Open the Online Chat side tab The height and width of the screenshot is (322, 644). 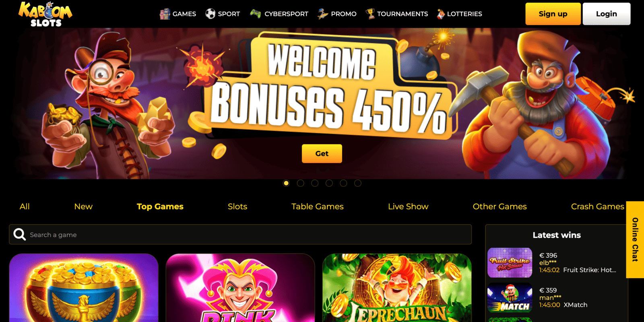point(635,239)
